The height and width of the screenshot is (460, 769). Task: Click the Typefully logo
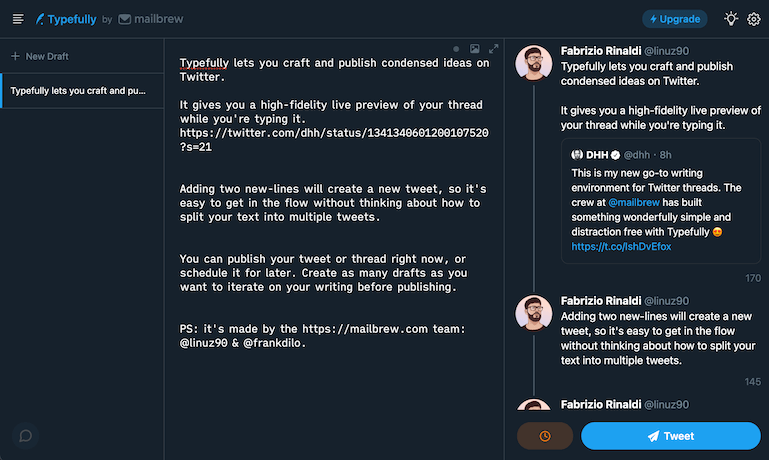[x=66, y=19]
